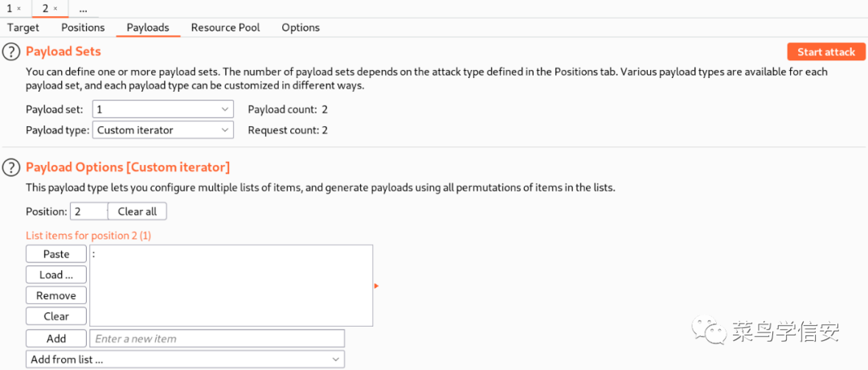Open new tab with ellipsis
The height and width of the screenshot is (370, 868).
tap(83, 9)
